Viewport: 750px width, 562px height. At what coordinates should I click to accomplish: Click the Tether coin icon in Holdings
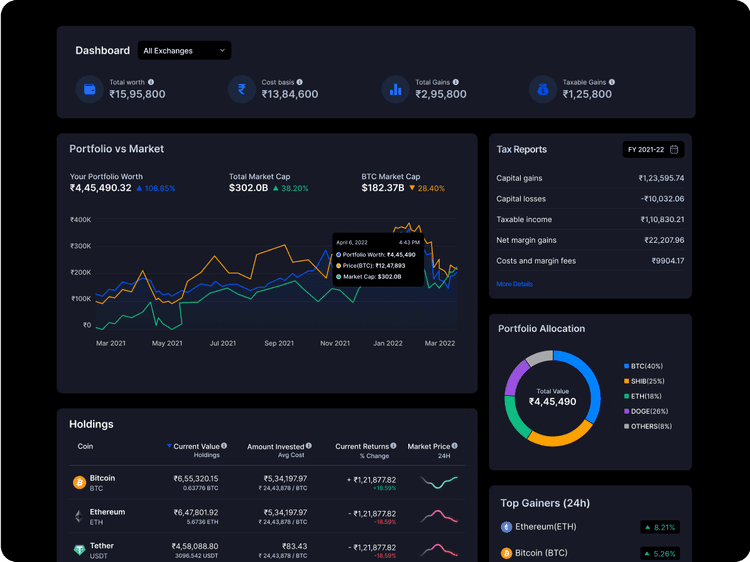79,550
